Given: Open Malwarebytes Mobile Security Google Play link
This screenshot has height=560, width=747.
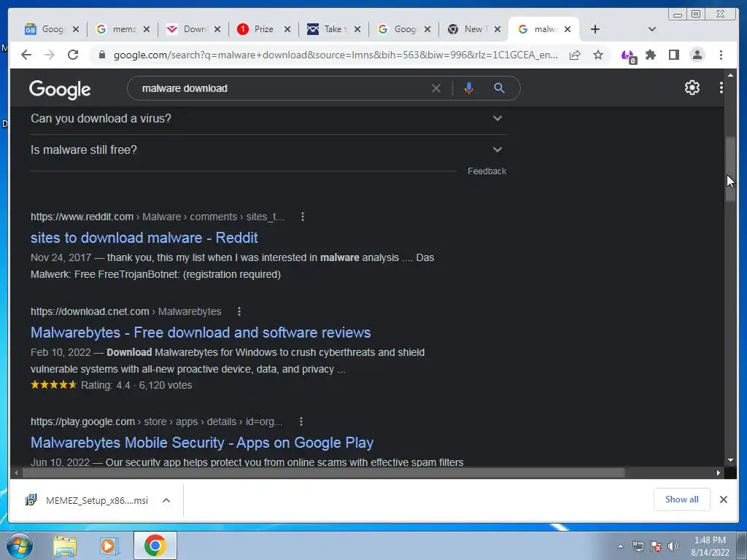Looking at the screenshot, I should click(x=202, y=443).
